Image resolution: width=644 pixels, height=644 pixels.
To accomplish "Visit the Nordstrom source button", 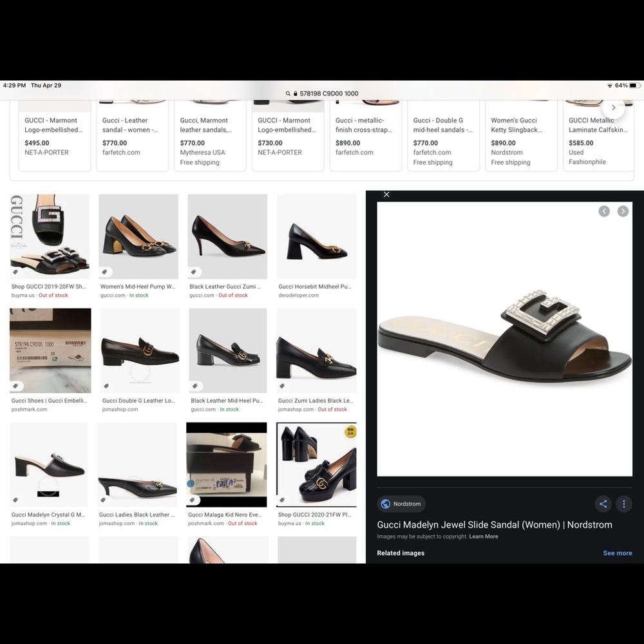I will [x=401, y=504].
